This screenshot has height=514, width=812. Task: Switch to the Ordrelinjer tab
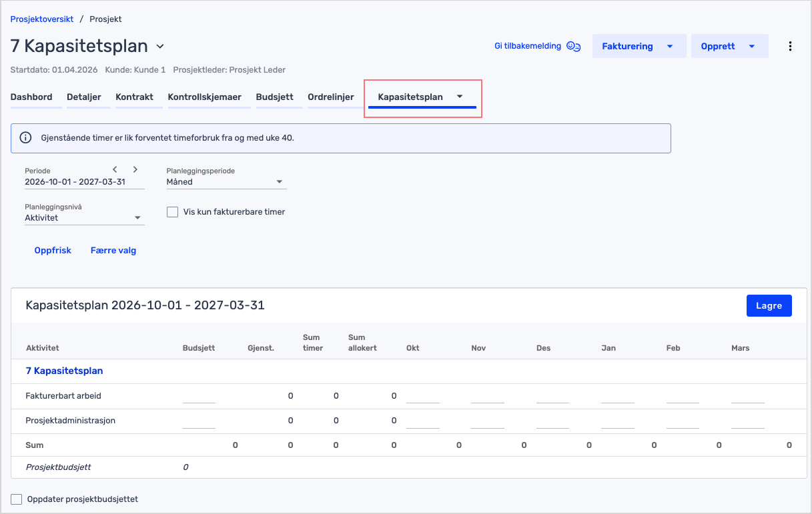tap(331, 97)
